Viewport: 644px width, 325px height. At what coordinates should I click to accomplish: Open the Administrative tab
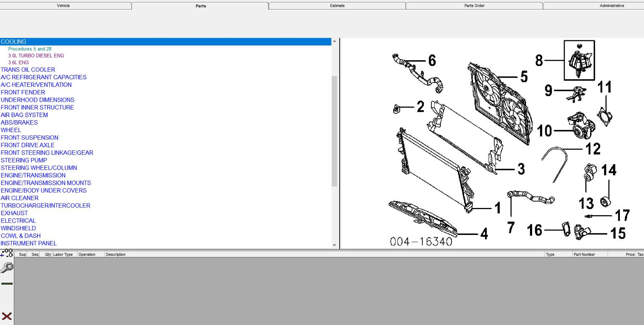(x=612, y=6)
